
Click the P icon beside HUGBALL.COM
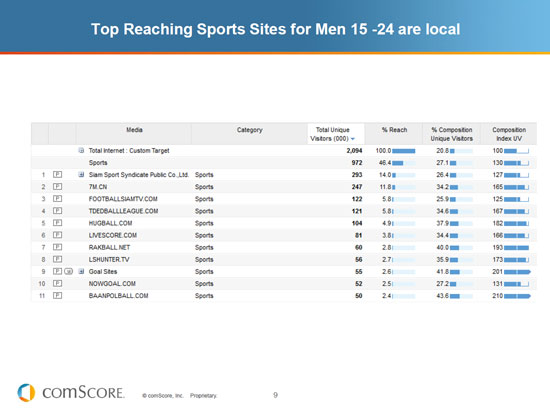58,223
